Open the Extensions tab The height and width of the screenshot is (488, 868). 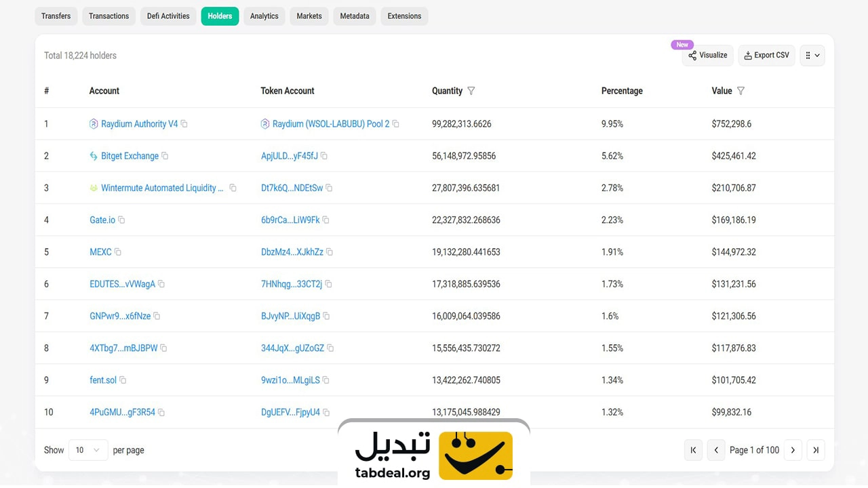(404, 16)
